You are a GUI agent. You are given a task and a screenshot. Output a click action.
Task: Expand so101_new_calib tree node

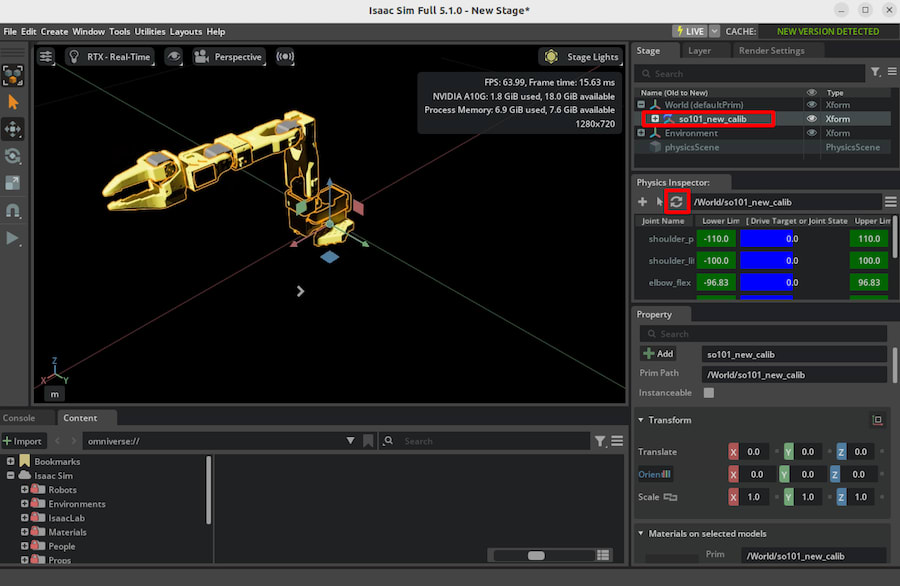[x=654, y=119]
